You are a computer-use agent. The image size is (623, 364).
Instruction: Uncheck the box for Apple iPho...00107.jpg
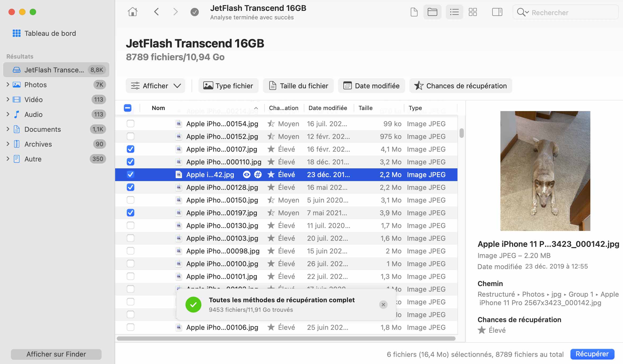click(131, 149)
